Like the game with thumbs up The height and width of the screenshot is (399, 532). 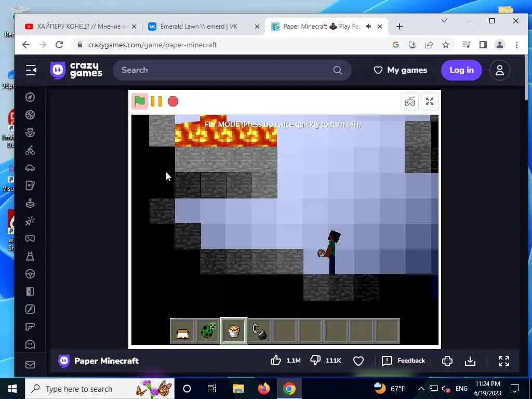[276, 361]
